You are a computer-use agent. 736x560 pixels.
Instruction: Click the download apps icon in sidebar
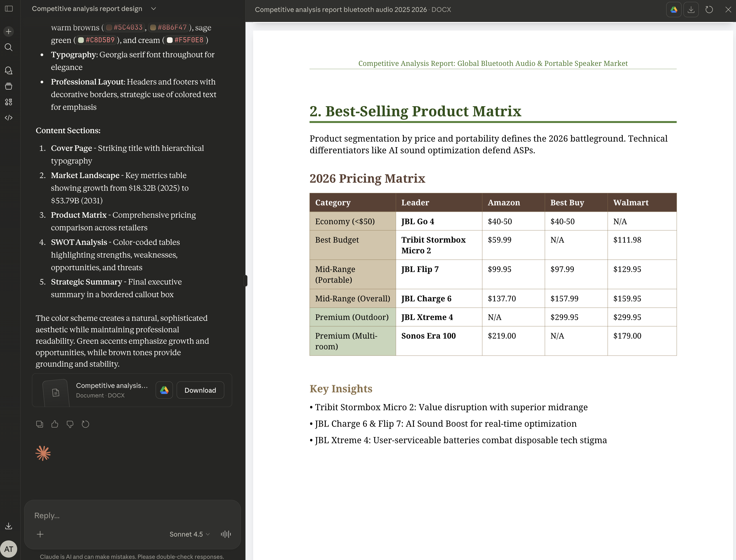pos(9,526)
